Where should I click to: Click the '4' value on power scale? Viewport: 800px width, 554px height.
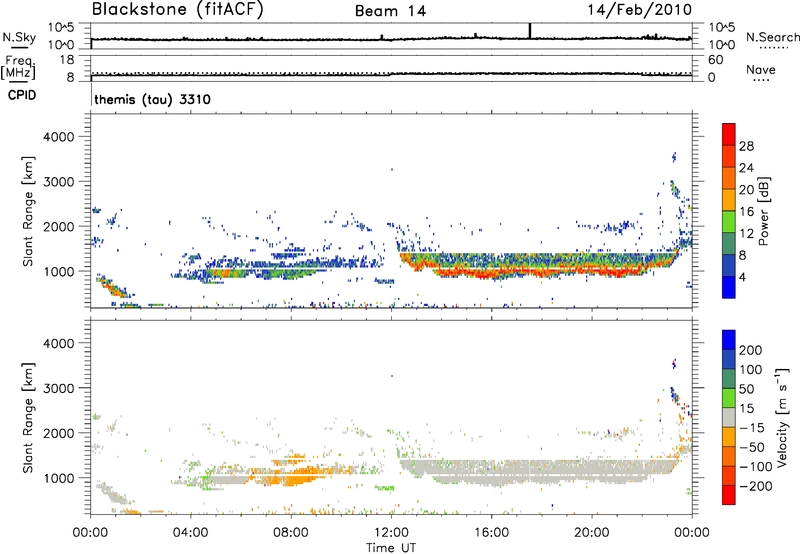742,277
